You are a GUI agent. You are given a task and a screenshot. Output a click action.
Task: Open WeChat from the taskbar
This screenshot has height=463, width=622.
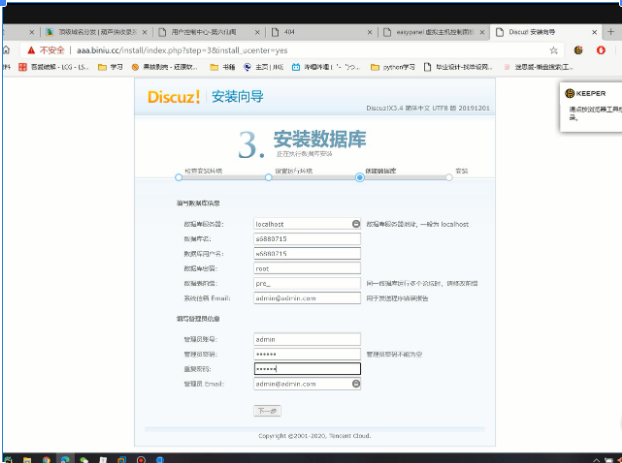point(84,459)
